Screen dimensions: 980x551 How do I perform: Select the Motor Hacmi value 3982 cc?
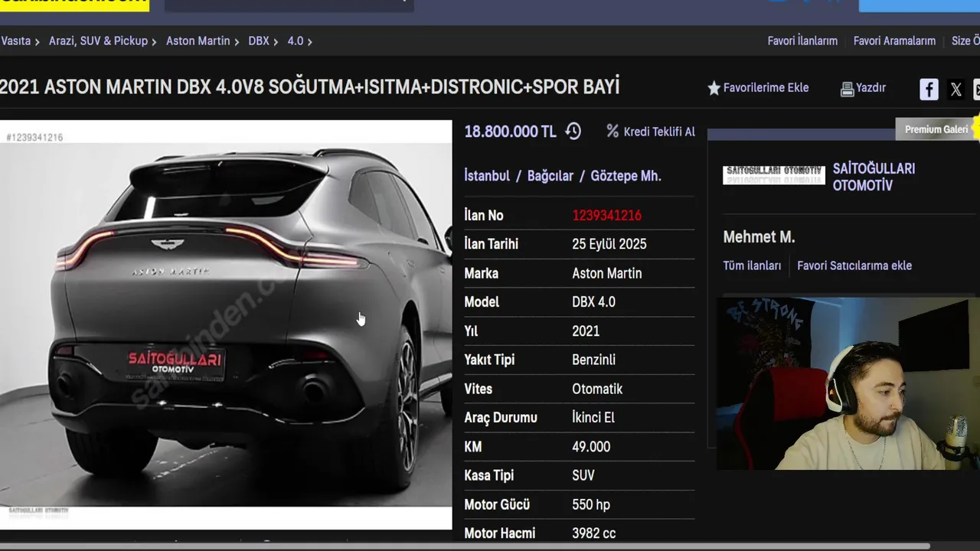tap(594, 533)
